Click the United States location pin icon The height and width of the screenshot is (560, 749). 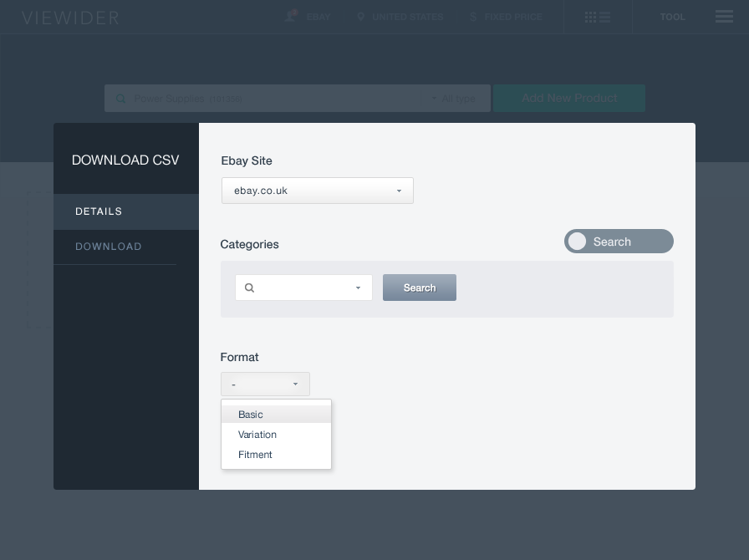pyautogui.click(x=361, y=16)
